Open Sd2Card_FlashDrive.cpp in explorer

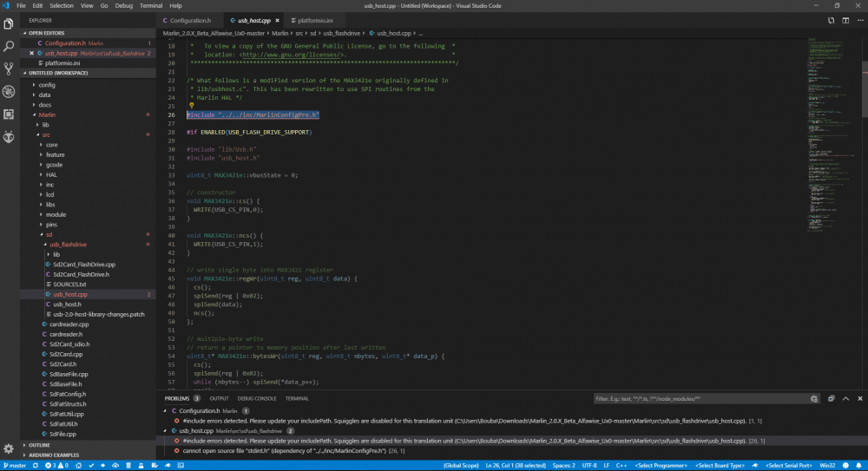click(x=84, y=265)
